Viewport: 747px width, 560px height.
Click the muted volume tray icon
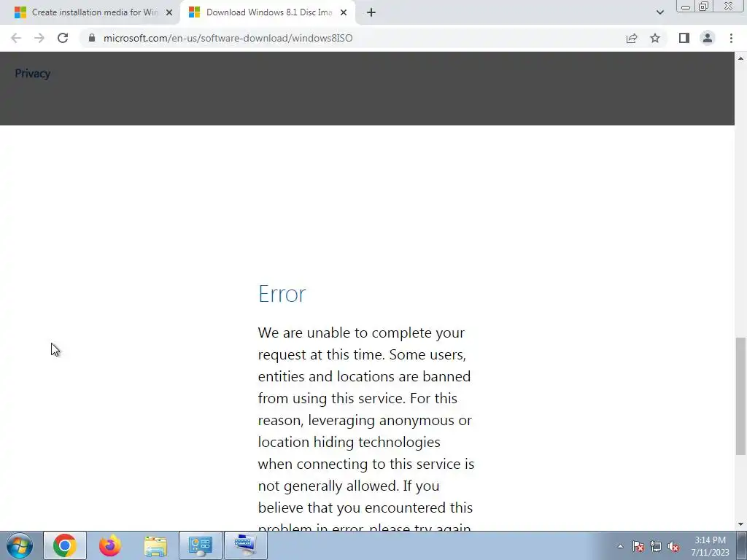point(673,547)
